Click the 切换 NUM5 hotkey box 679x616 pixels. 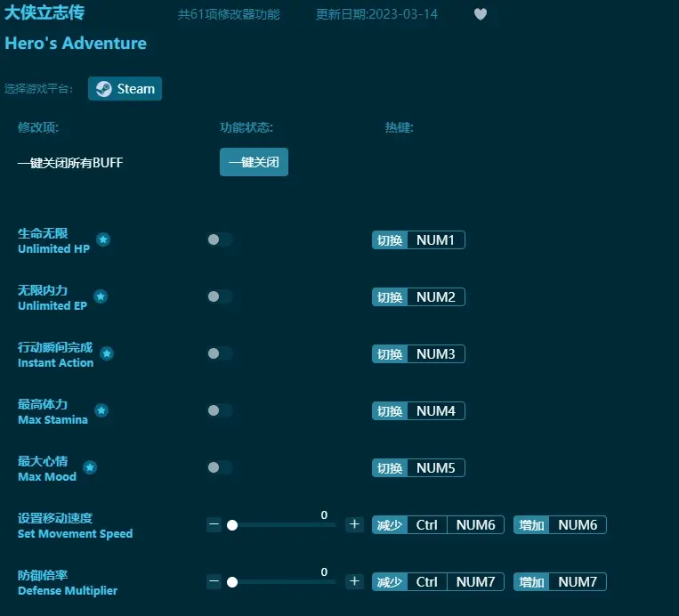[x=418, y=468]
